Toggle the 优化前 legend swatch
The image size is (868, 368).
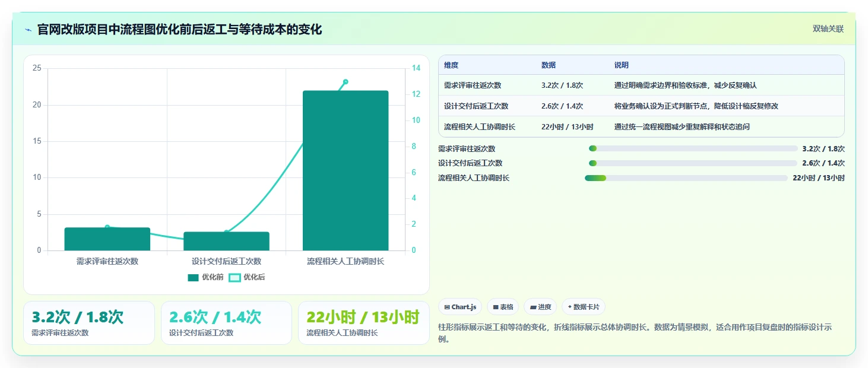point(193,277)
